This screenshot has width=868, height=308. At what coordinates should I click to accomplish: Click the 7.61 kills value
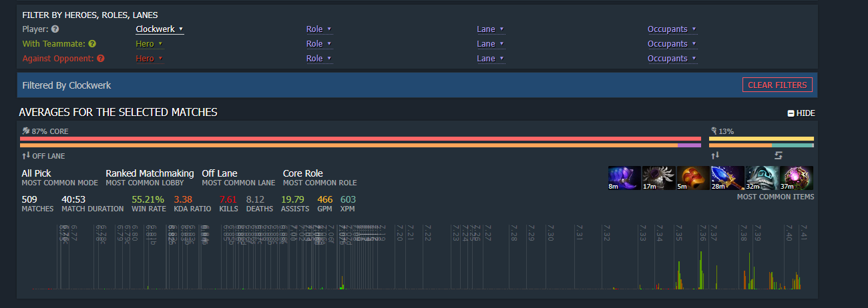(228, 199)
